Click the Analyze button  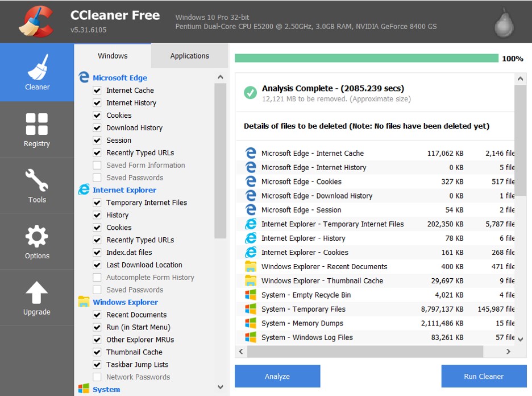277,376
